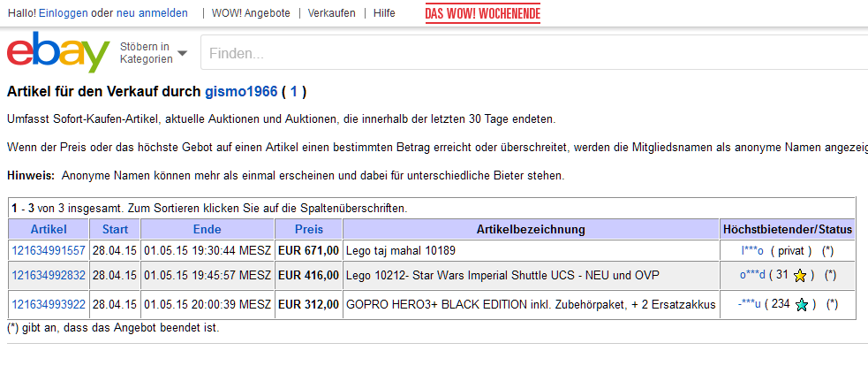Open WOW! Angebote menu item

point(251,13)
